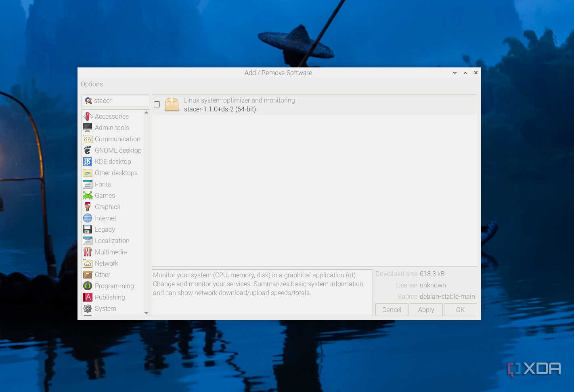
Task: Tick the stacer package checkbox
Action: [157, 104]
